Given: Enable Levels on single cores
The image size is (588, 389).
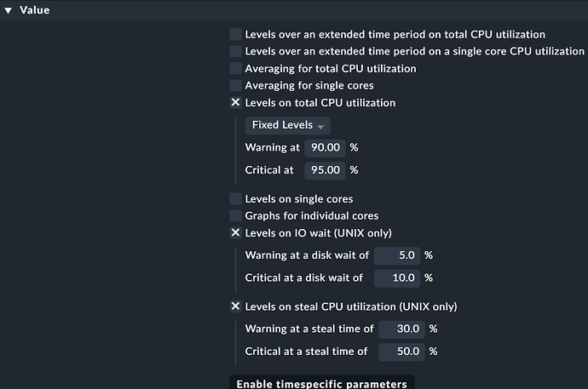Looking at the screenshot, I should [x=236, y=199].
